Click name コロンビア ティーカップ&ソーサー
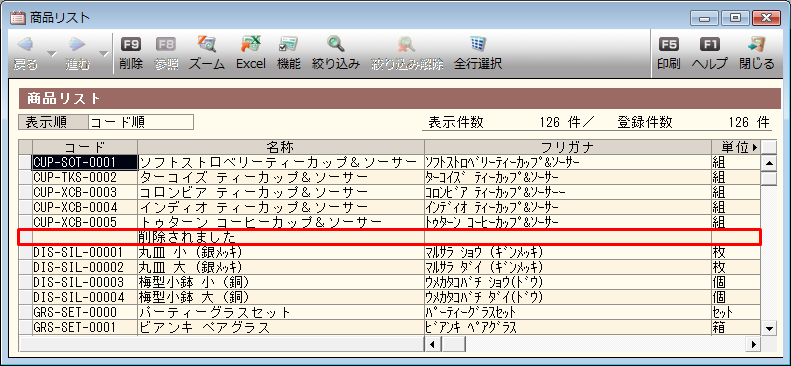The height and width of the screenshot is (366, 791). (x=253, y=193)
